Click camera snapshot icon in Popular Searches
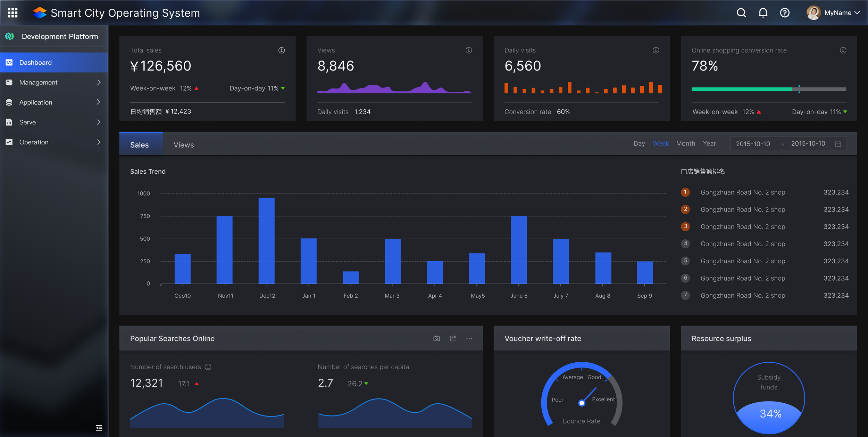 coord(436,338)
